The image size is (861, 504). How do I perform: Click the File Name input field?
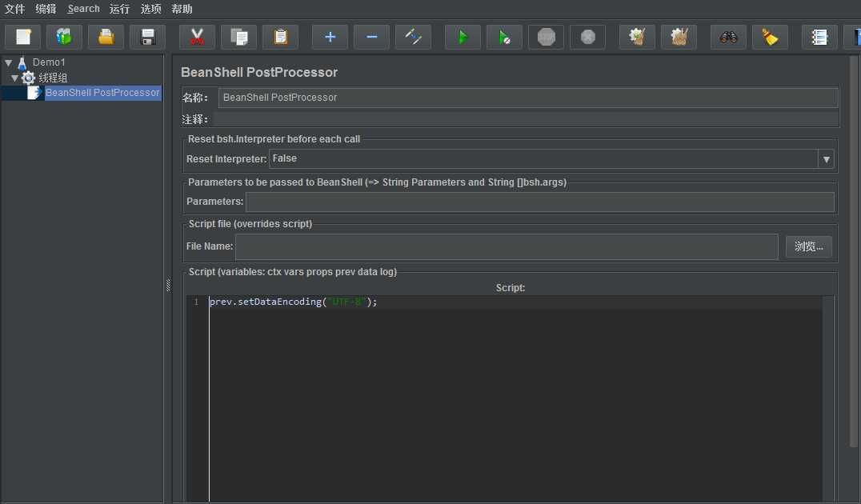tap(507, 246)
